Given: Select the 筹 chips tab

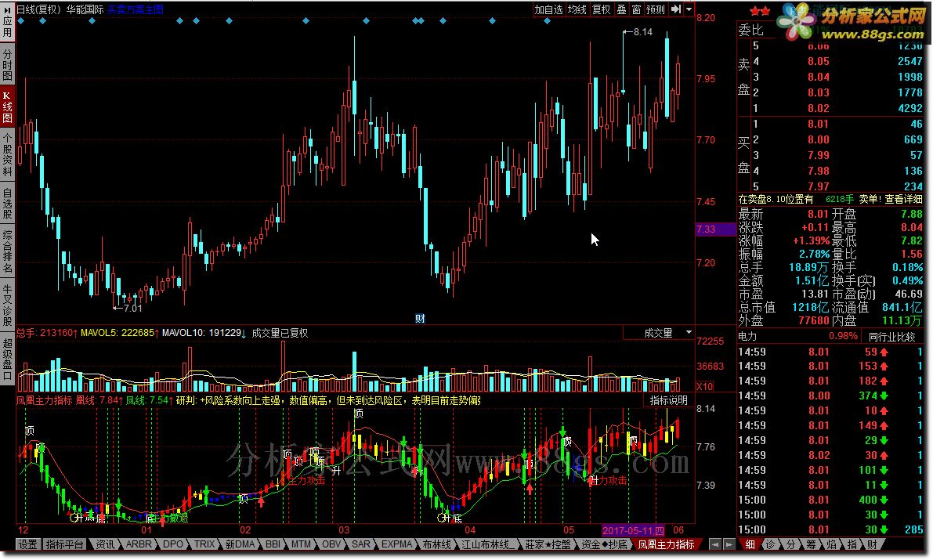Looking at the screenshot, I should point(811,544).
